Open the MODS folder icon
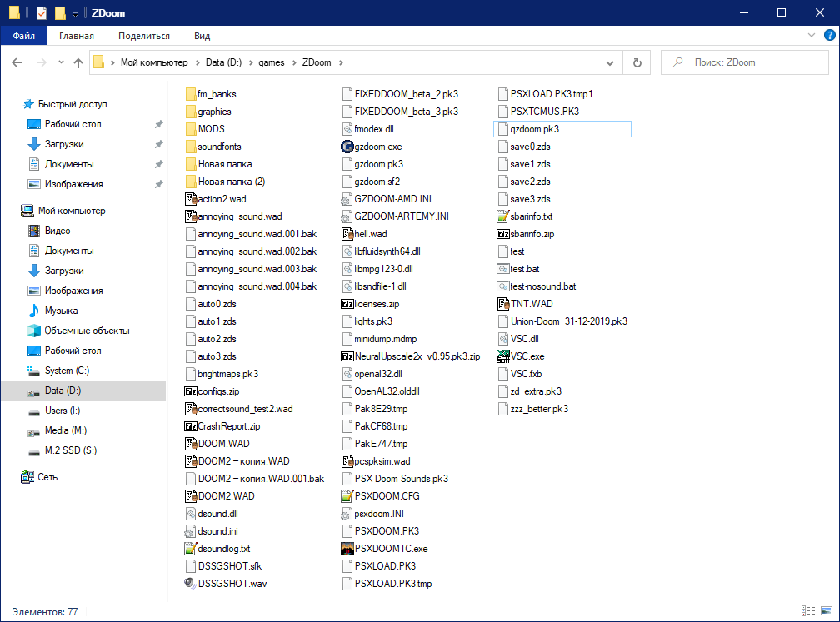The image size is (840, 622). pyautogui.click(x=190, y=129)
